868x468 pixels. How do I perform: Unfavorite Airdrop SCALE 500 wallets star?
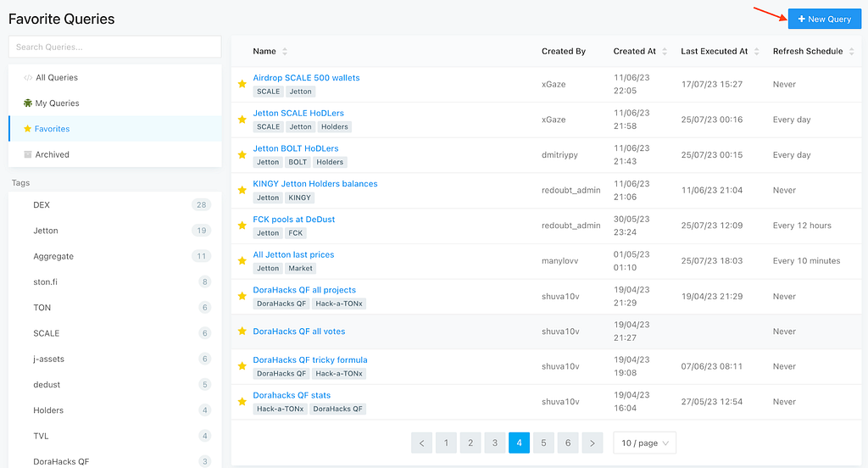click(x=242, y=84)
